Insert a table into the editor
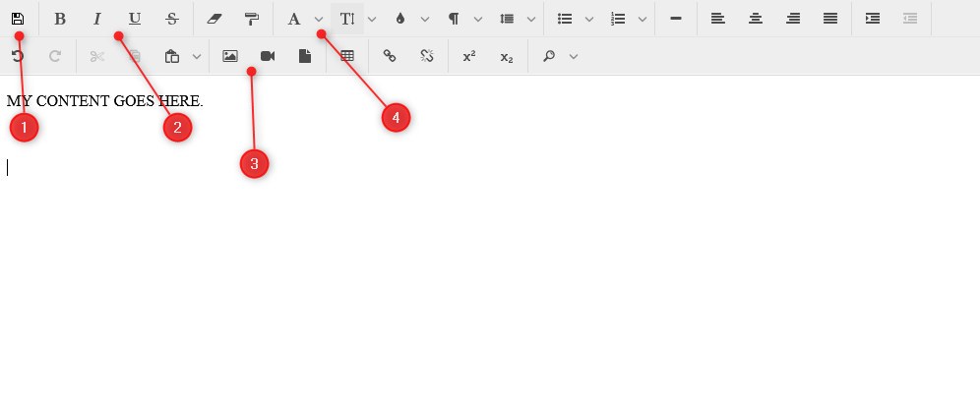 347,57
